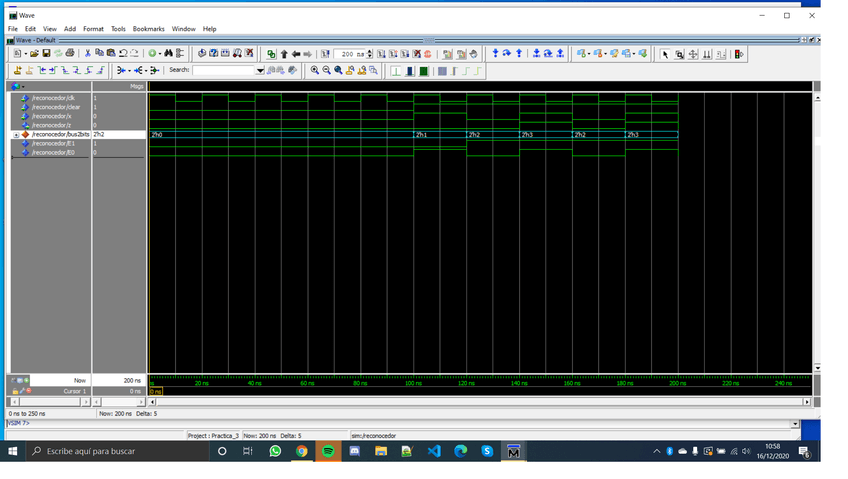Click the Zoom Out magnifier icon

[x=327, y=71]
